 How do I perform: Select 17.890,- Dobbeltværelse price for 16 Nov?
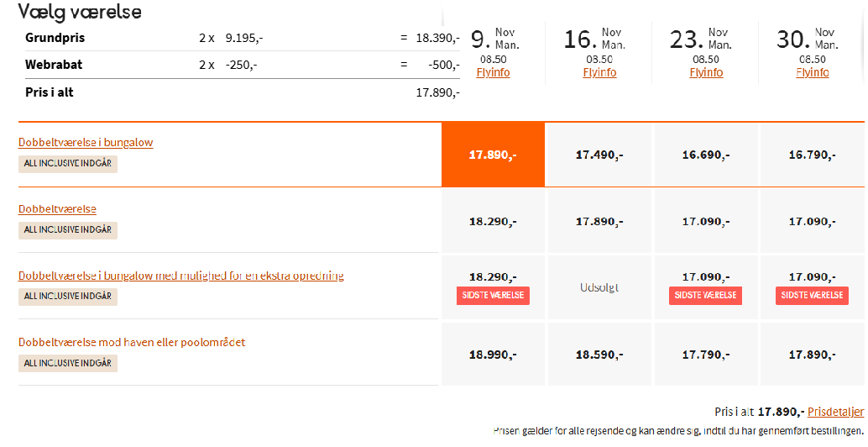pos(599,222)
